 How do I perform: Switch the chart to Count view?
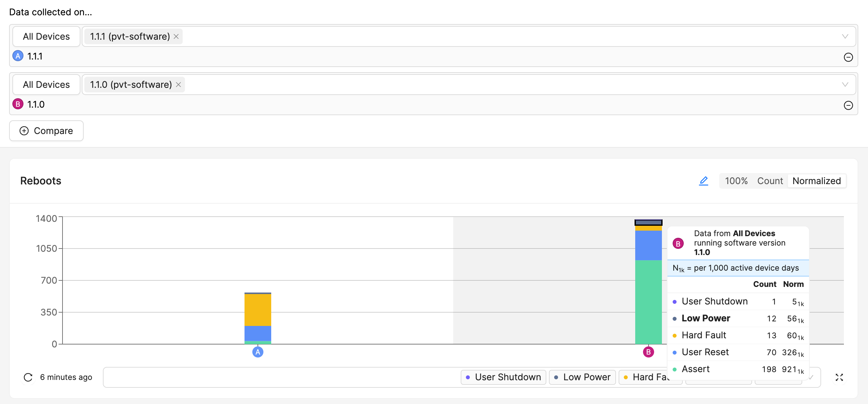[x=770, y=181]
